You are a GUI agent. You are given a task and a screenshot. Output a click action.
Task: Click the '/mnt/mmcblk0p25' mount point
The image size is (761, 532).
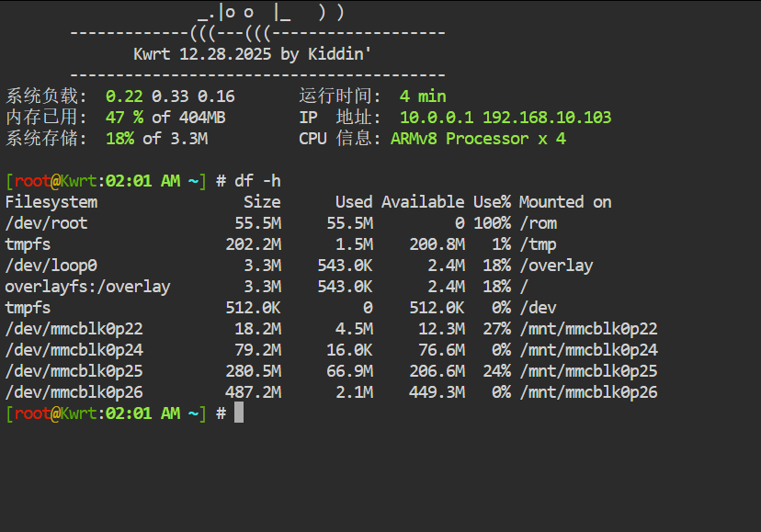(x=588, y=371)
